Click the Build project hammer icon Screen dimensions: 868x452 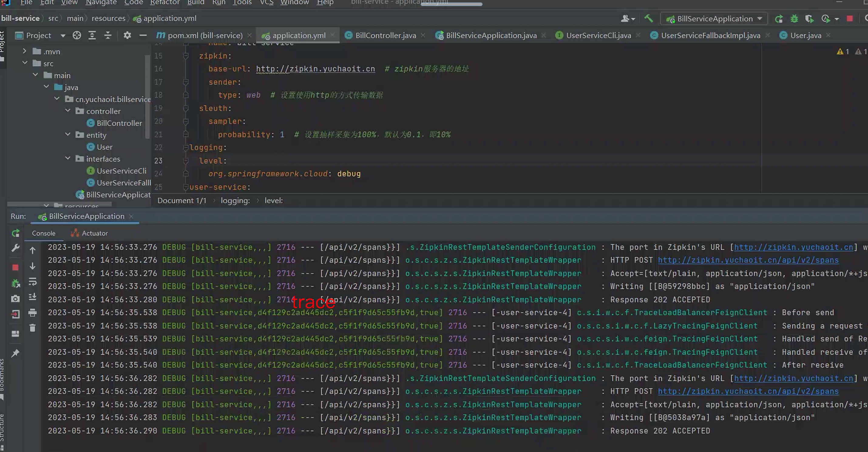(649, 19)
